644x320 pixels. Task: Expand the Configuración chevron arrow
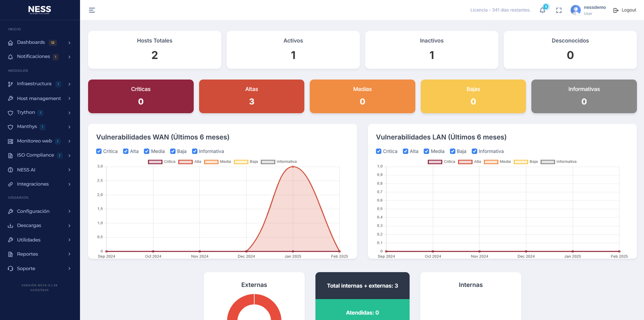pyautogui.click(x=69, y=211)
